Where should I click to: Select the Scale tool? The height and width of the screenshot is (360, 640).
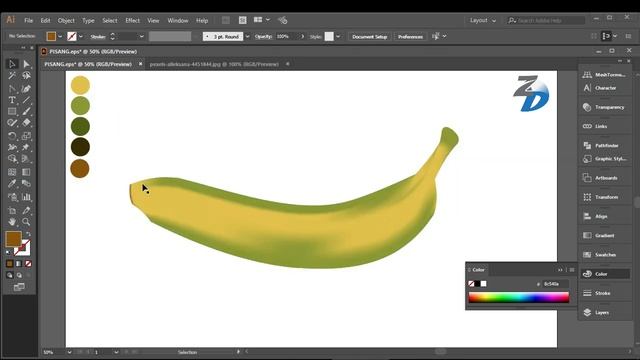coord(27,136)
